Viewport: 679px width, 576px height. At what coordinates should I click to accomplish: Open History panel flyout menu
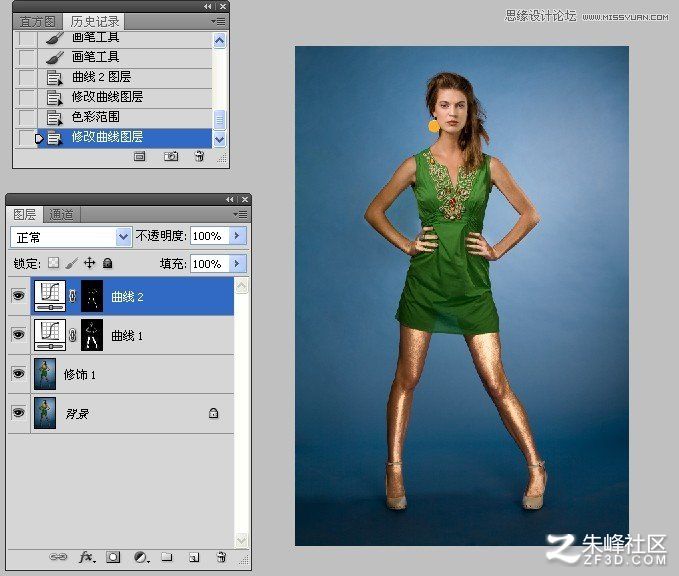tap(218, 21)
